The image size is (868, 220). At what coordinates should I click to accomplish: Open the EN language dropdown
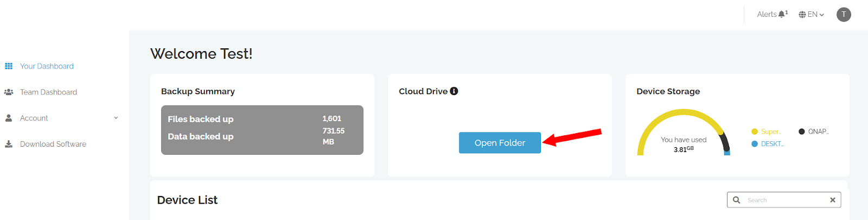tap(812, 15)
